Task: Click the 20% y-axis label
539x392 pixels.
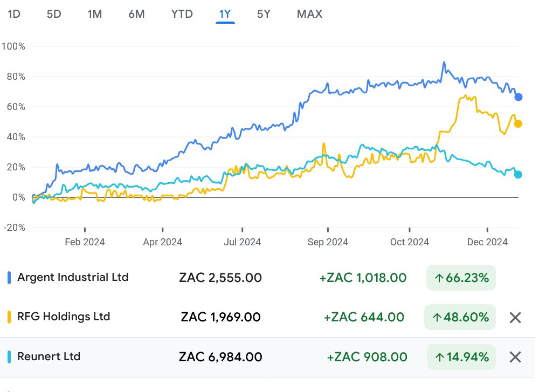Action: tap(16, 167)
